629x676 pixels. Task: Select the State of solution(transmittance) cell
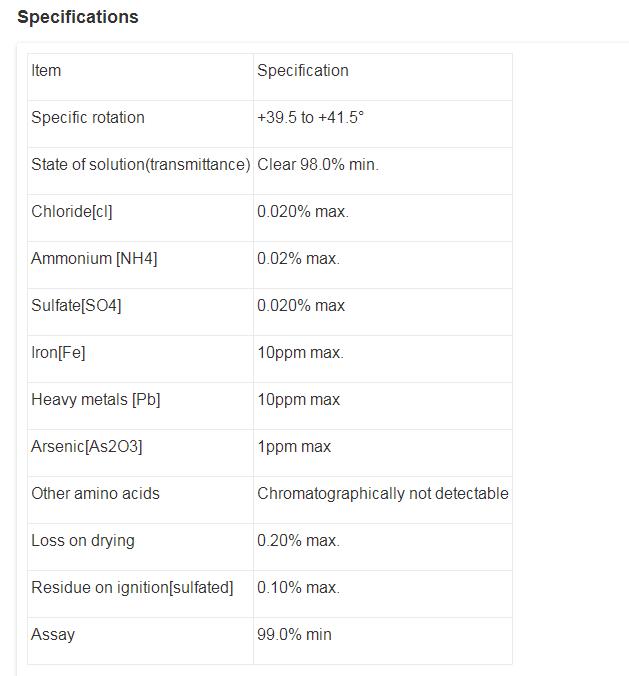pos(140,165)
